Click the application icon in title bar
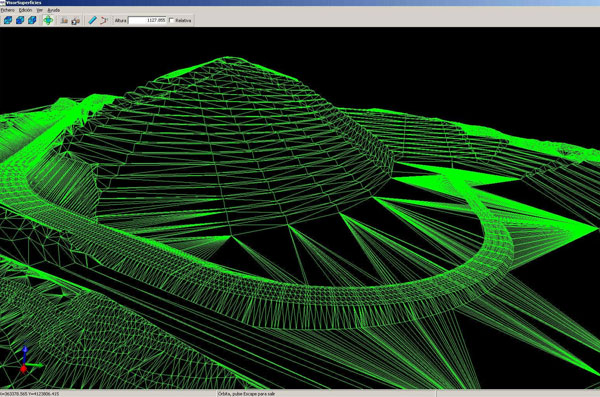This screenshot has height=397, width=600. [3, 2]
